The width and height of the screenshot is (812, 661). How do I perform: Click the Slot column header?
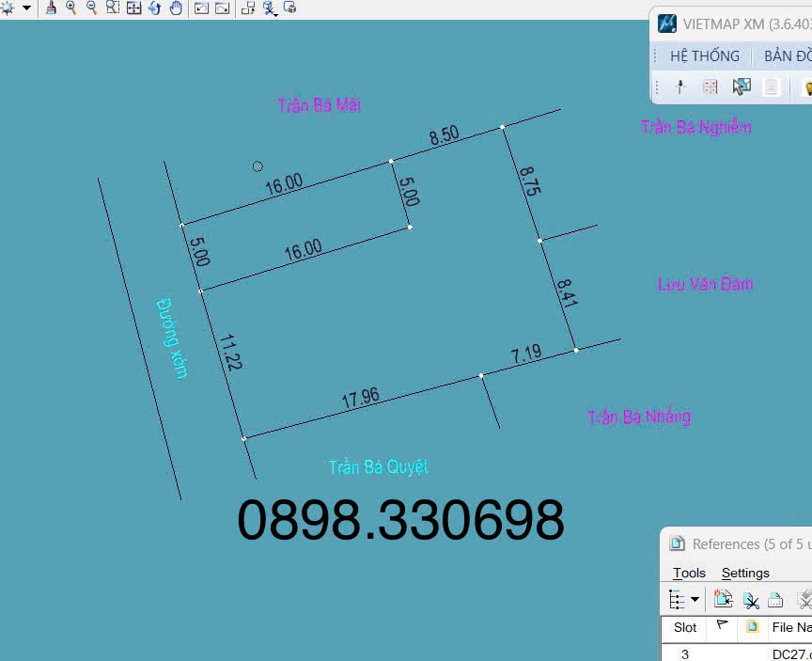pos(685,627)
